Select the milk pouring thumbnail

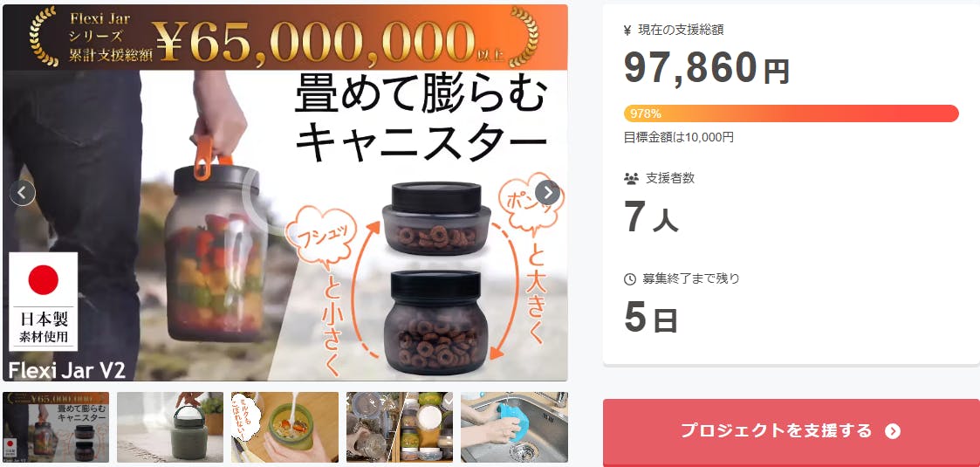pos(285,427)
